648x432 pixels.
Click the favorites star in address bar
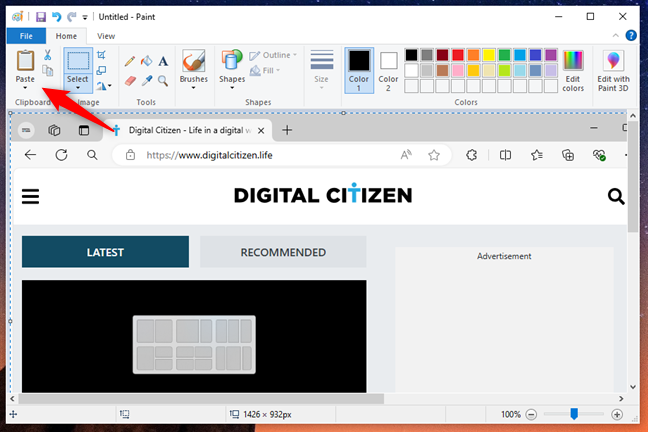(x=434, y=155)
